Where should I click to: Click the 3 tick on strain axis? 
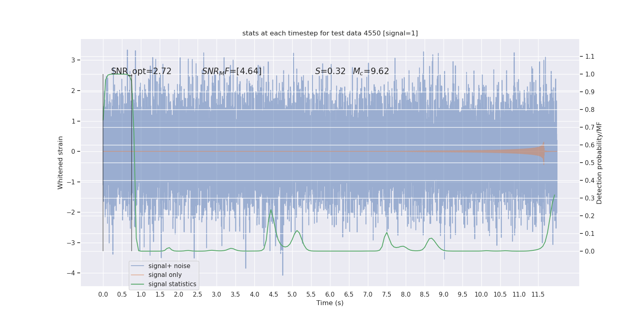(x=73, y=60)
